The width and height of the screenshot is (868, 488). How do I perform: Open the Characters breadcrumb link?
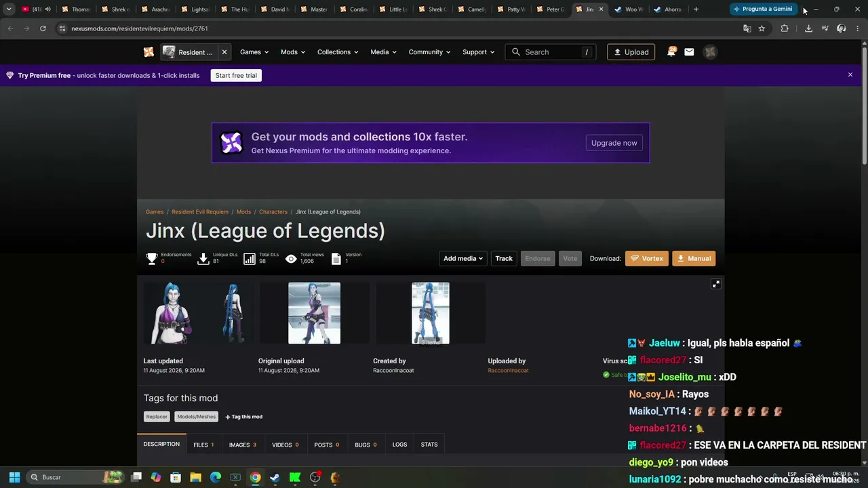(273, 212)
